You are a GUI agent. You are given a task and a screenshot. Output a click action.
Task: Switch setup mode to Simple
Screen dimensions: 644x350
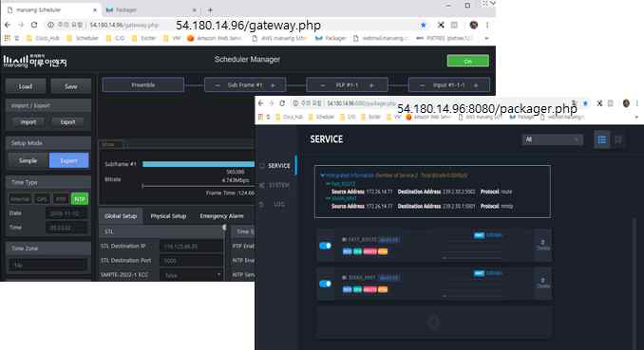coord(28,160)
